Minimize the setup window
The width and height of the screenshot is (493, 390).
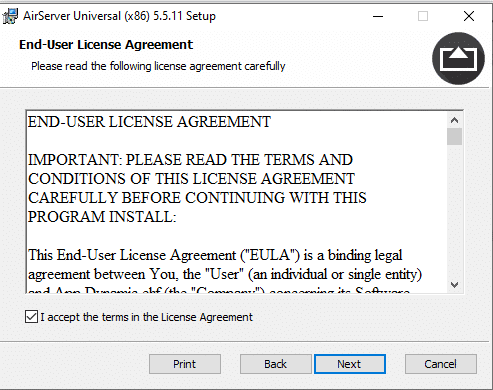[378, 16]
